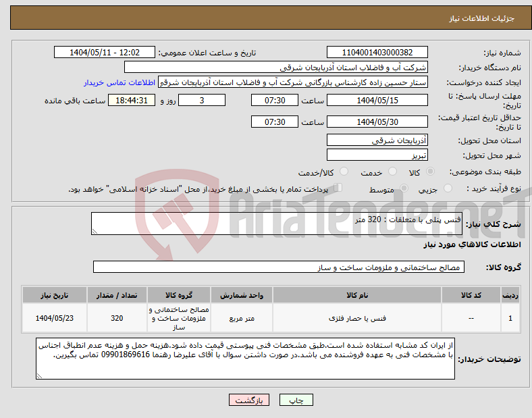Click the item name cell فنس یا حصار فلزی
Screen dimensions: 532x418
(x=357, y=318)
